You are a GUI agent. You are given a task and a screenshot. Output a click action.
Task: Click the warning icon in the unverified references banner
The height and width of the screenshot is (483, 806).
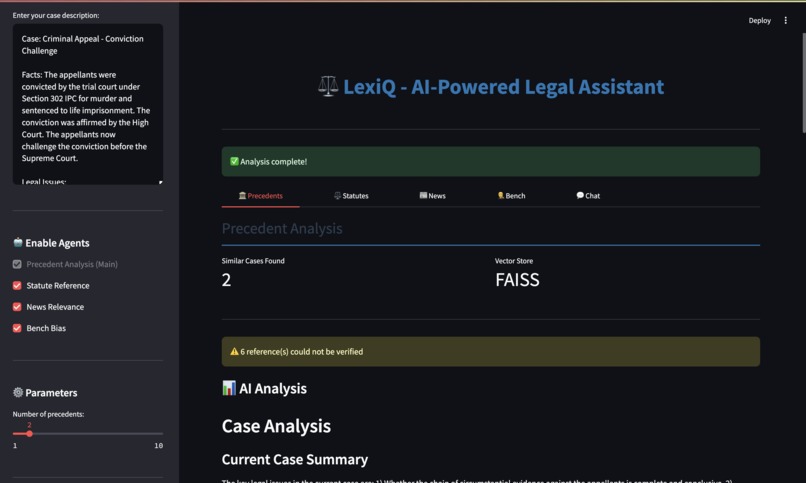coord(234,351)
